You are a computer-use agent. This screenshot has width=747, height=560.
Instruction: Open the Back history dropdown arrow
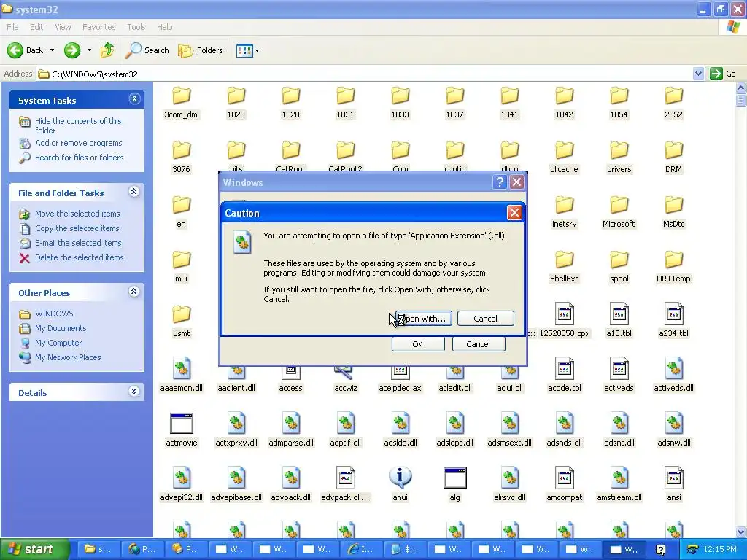tap(52, 50)
